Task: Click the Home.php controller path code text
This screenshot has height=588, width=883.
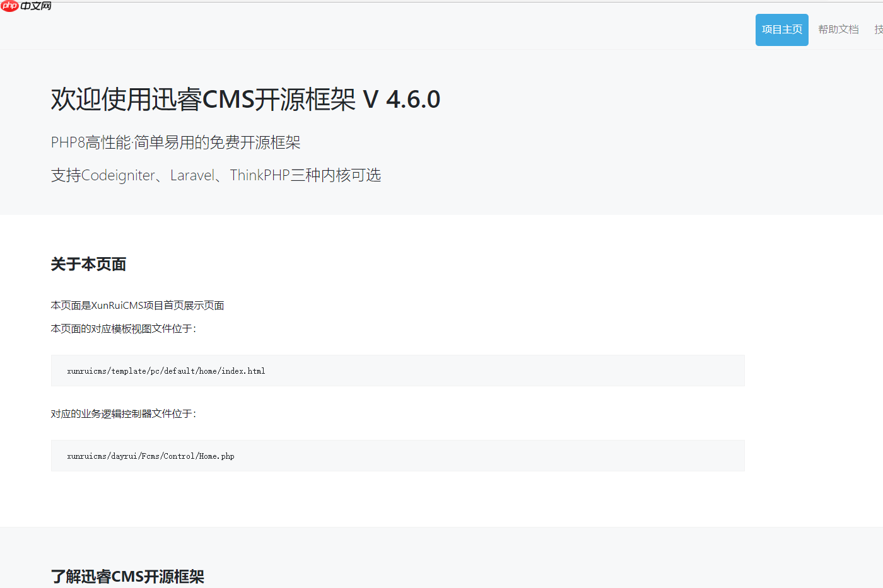Action: (x=151, y=456)
